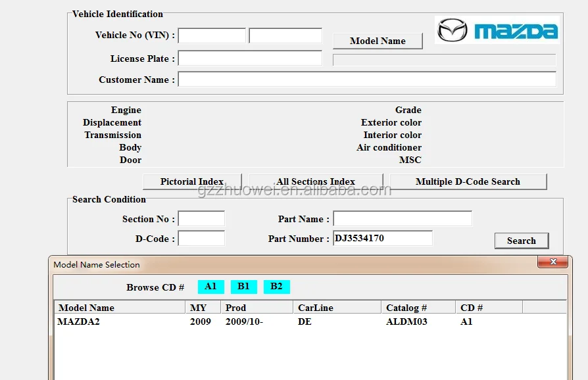Click the D-Code input field
Viewport: 588px width, 380px height.
pos(201,239)
